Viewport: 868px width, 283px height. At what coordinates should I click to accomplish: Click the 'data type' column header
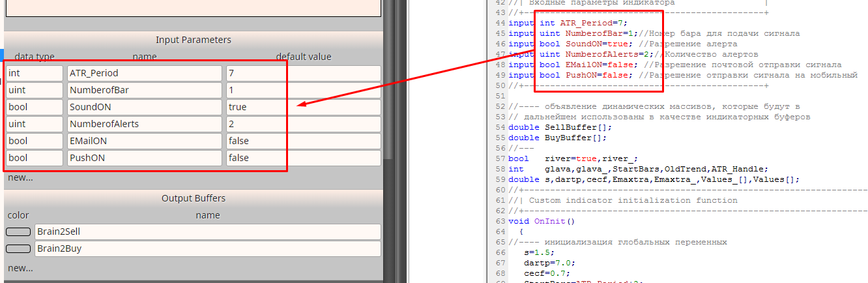(35, 57)
